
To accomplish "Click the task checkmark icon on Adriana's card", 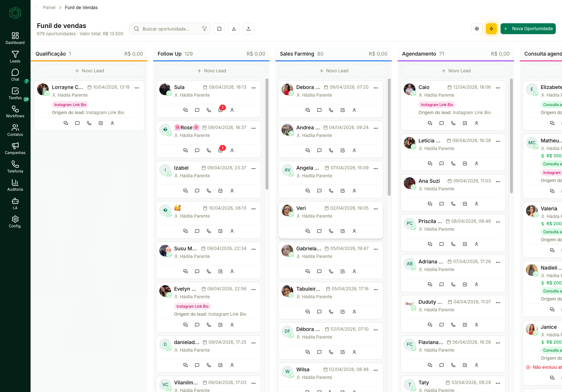I will [x=465, y=284].
